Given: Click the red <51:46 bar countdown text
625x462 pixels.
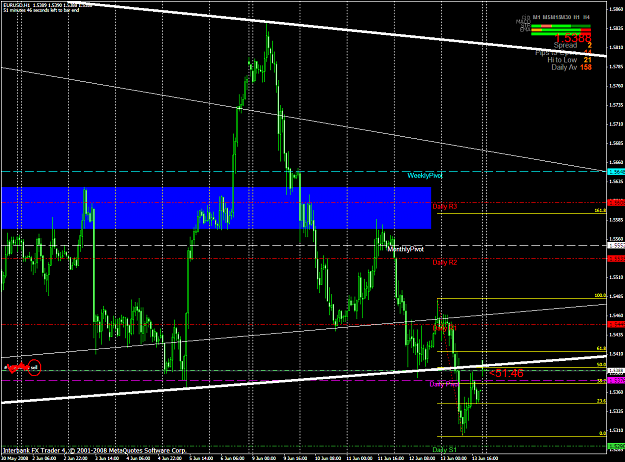Looking at the screenshot, I should [506, 374].
